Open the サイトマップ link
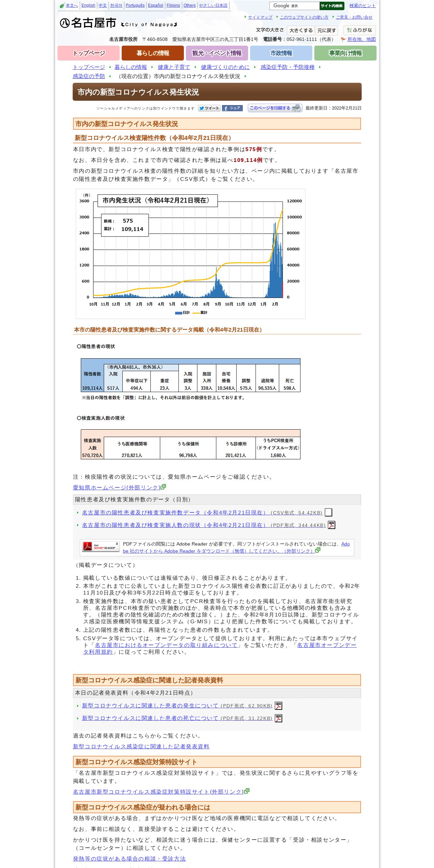The image size is (434, 868). point(260,17)
